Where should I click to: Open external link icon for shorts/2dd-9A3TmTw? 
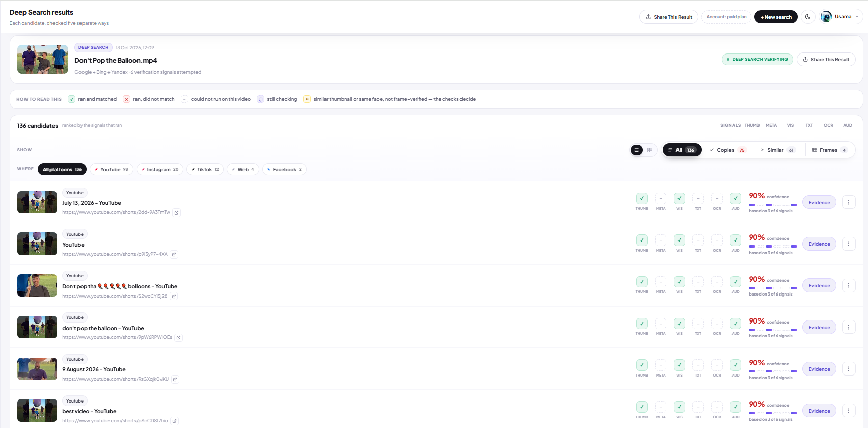coord(177,213)
